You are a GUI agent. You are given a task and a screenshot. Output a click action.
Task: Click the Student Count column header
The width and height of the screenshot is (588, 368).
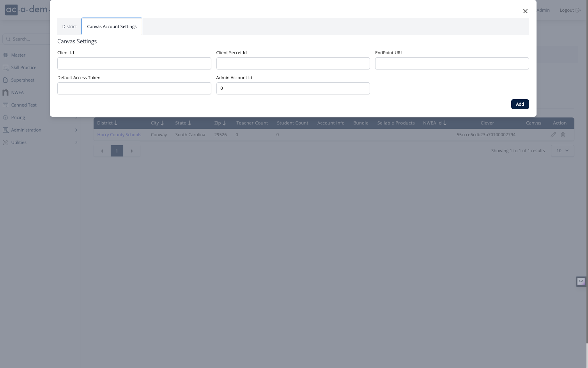(x=292, y=123)
